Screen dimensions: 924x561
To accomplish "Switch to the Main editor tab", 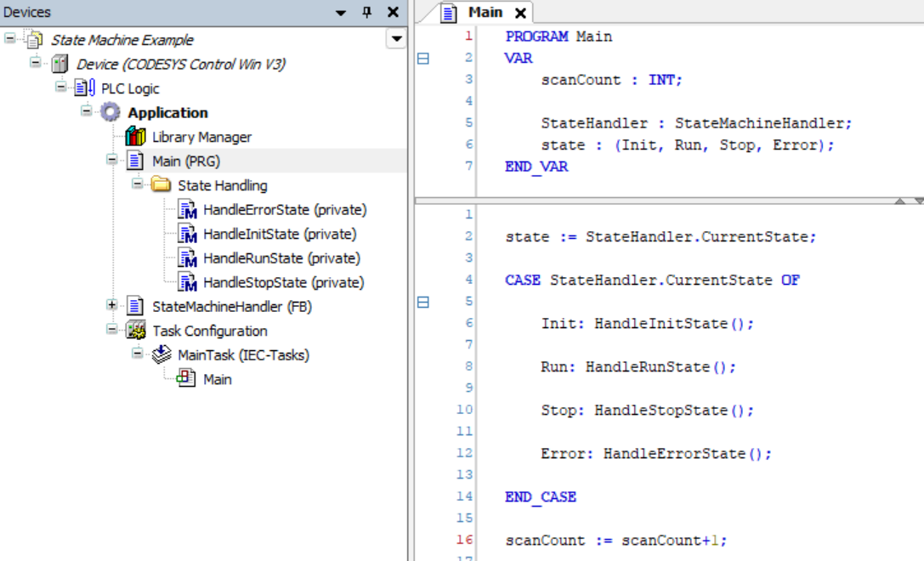I will (485, 13).
